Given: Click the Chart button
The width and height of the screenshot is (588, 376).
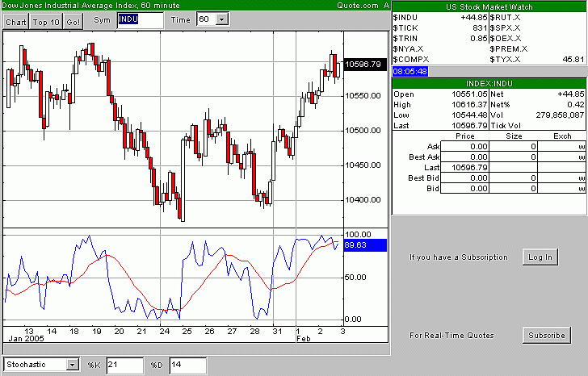Looking at the screenshot, I should tap(16, 22).
